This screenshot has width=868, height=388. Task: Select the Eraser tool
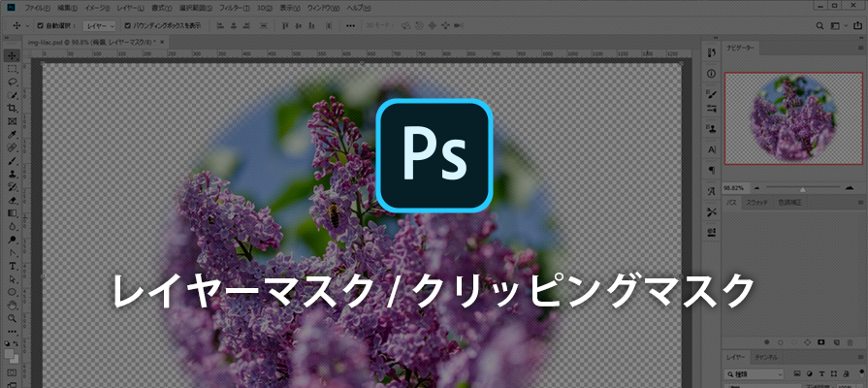pos(13,201)
